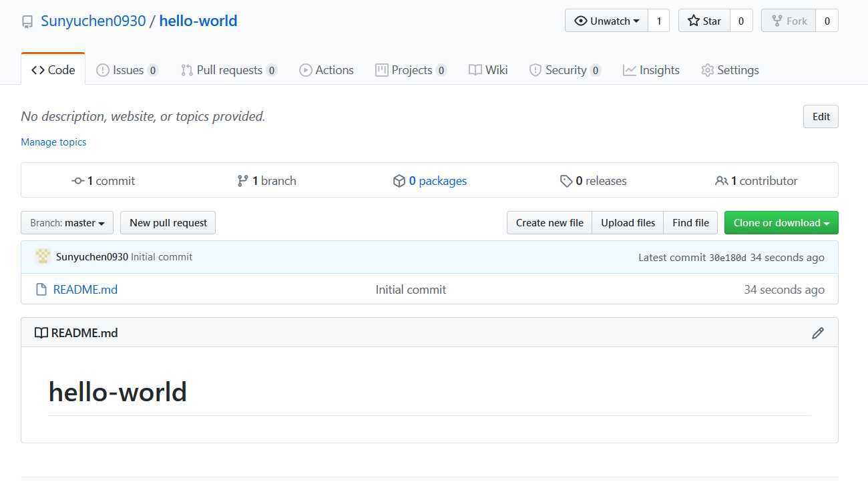Click the pencil icon to edit README.md

tap(817, 333)
